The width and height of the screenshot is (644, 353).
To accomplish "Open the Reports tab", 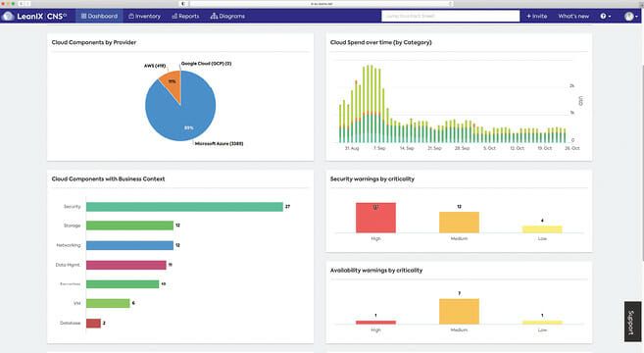I will pos(185,16).
